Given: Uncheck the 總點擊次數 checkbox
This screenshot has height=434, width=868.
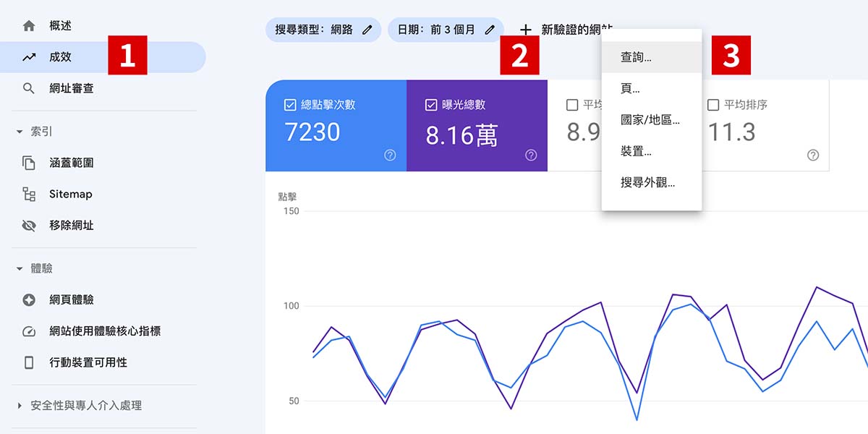Looking at the screenshot, I should point(290,106).
